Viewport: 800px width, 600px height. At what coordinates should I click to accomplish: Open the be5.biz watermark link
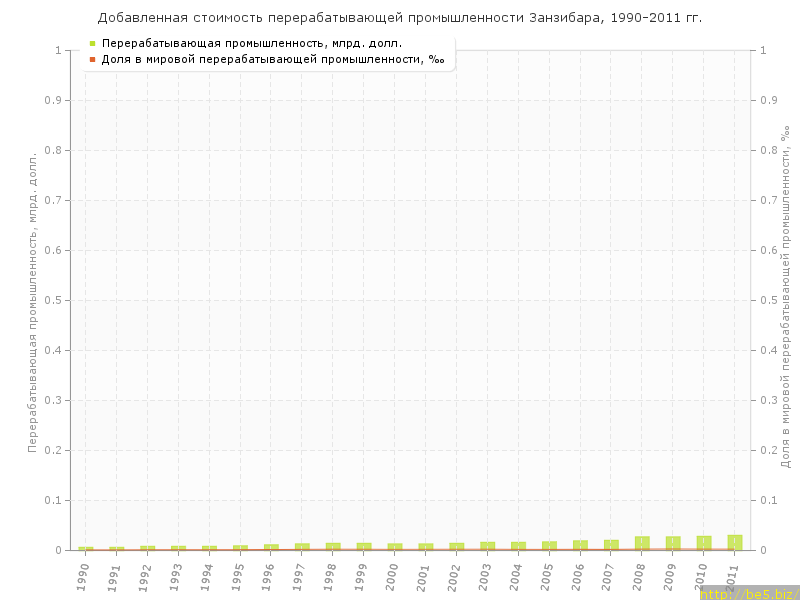click(748, 594)
